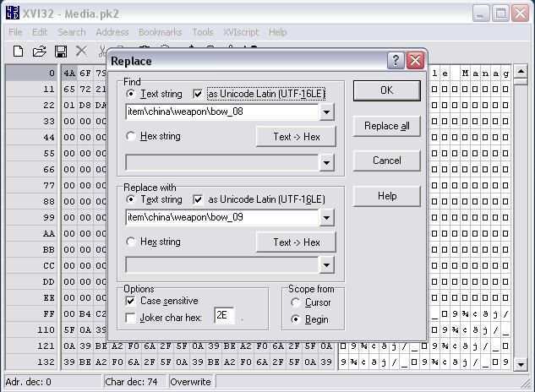Select Scope from Begin radio button

pos(296,319)
